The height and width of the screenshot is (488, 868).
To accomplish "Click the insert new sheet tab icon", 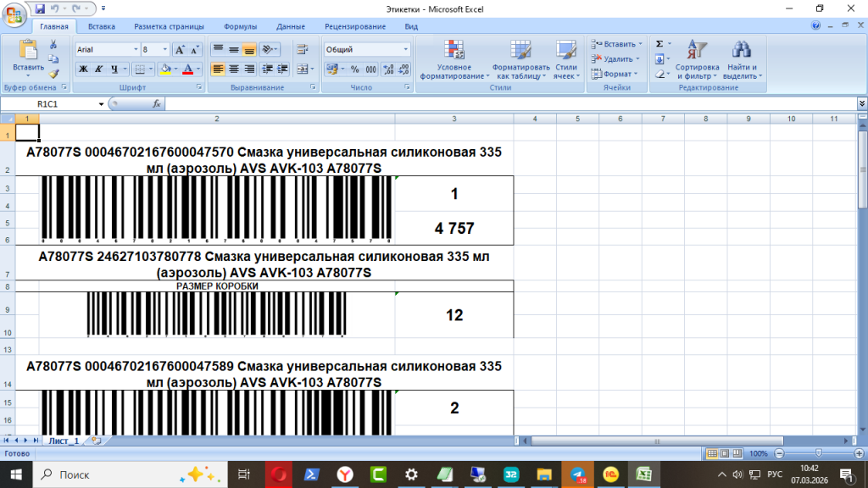I will click(x=97, y=441).
